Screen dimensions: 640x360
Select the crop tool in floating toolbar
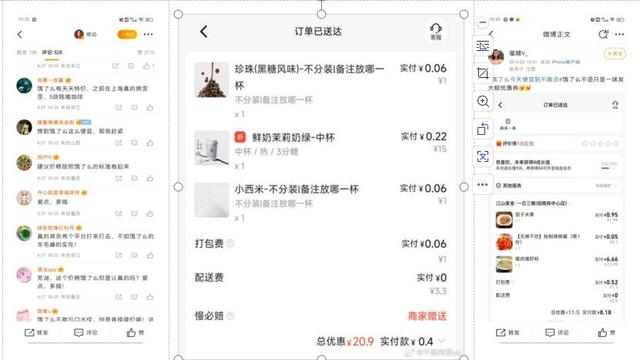[x=482, y=73]
